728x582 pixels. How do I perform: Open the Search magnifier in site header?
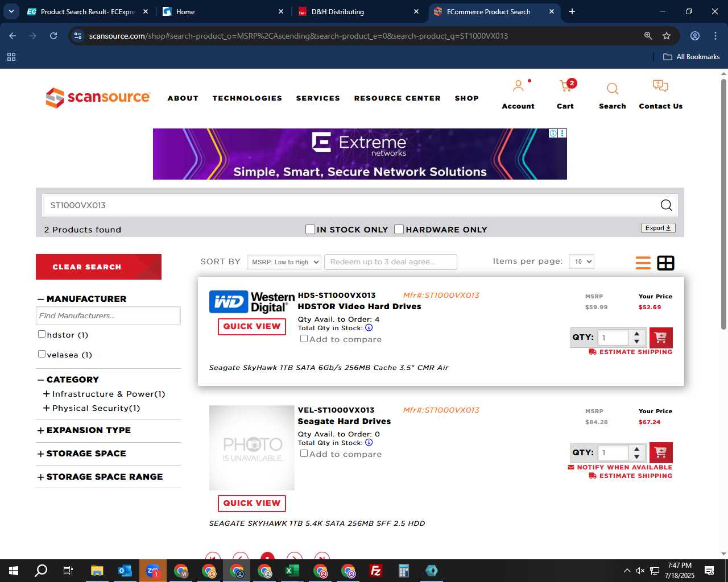613,89
